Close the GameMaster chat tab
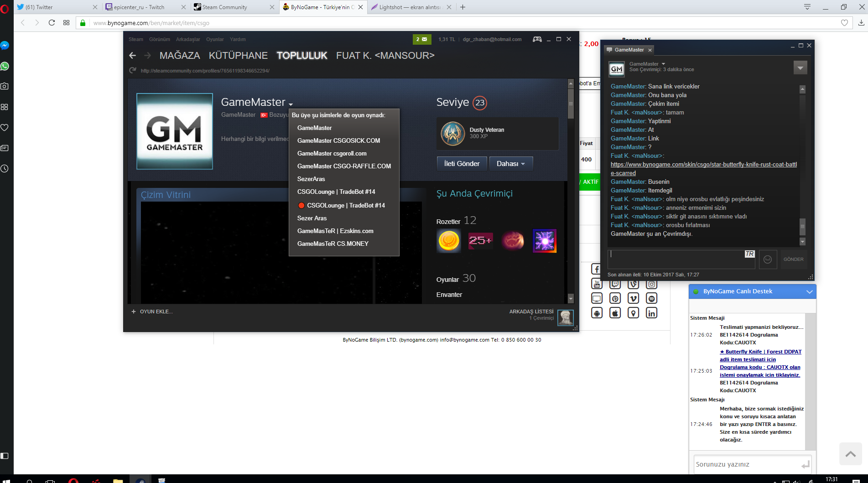The height and width of the screenshot is (483, 868). 650,50
